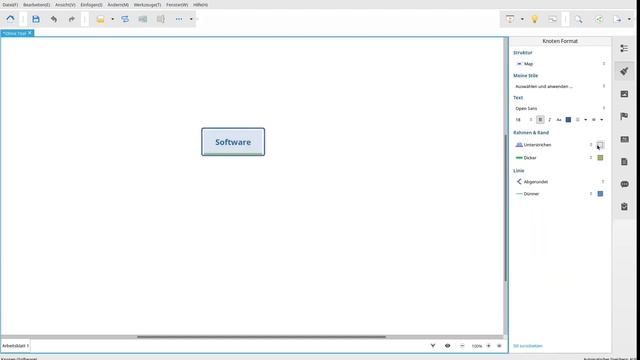The image size is (640, 360).
Task: Open the Open Sans font dropdown
Action: 560,108
